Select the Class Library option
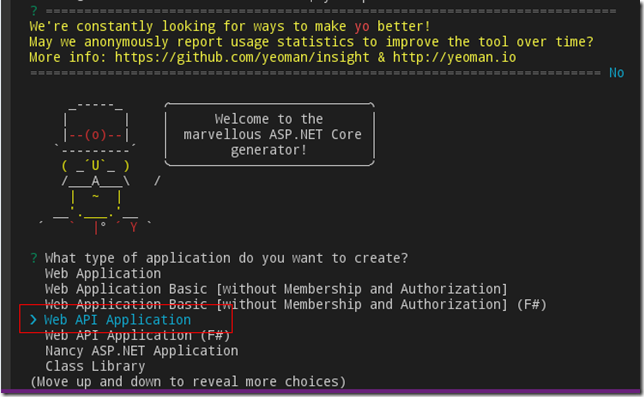The width and height of the screenshot is (644, 397). pyautogui.click(x=95, y=366)
